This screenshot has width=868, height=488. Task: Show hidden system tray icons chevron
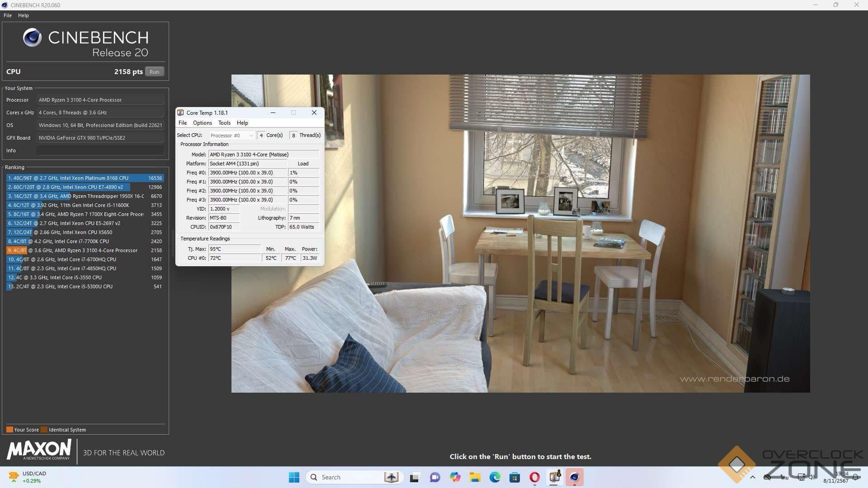coord(752,477)
